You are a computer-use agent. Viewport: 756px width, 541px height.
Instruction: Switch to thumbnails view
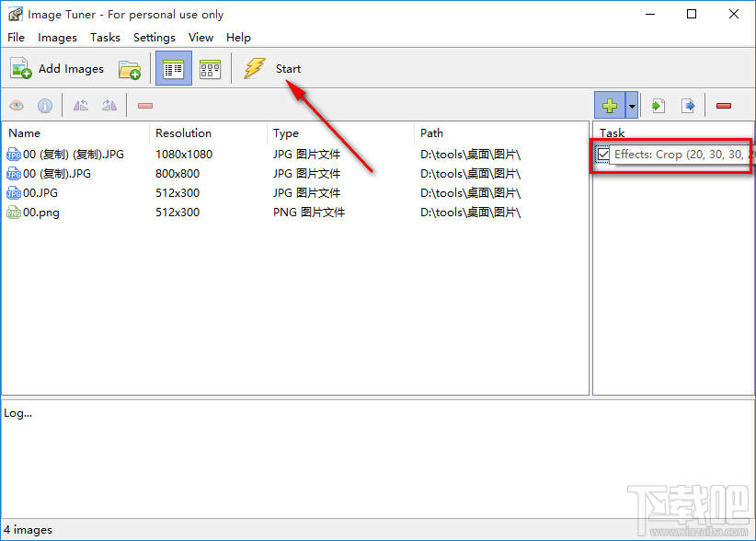pos(211,69)
